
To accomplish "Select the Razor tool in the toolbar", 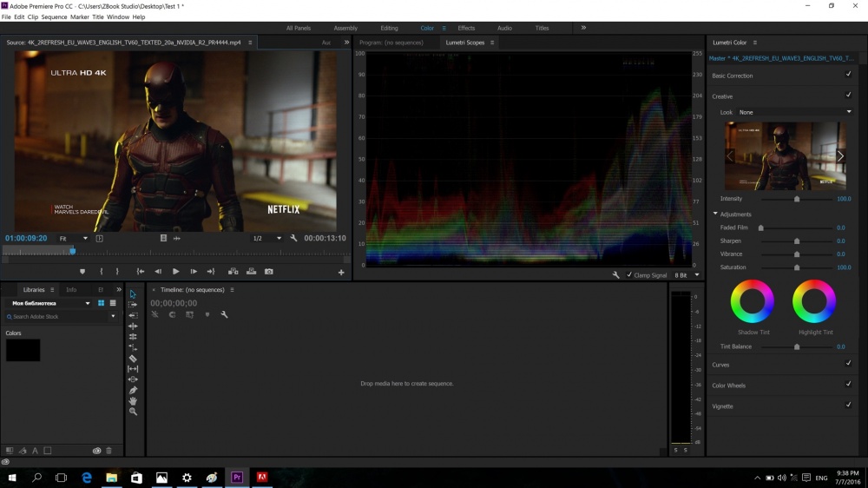I will [x=133, y=358].
